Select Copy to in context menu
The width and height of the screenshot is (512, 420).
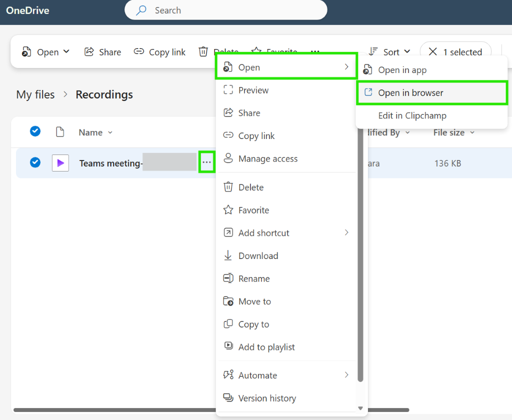click(286, 324)
